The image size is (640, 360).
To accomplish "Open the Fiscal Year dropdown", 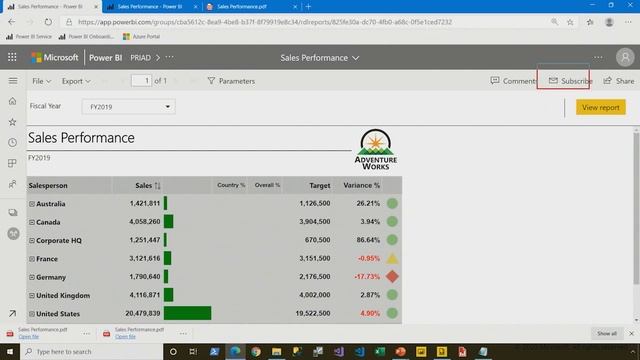I will click(129, 107).
